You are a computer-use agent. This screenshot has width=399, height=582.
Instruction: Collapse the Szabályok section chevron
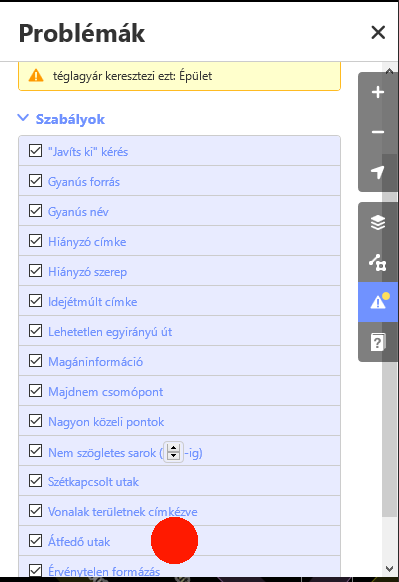tap(23, 118)
